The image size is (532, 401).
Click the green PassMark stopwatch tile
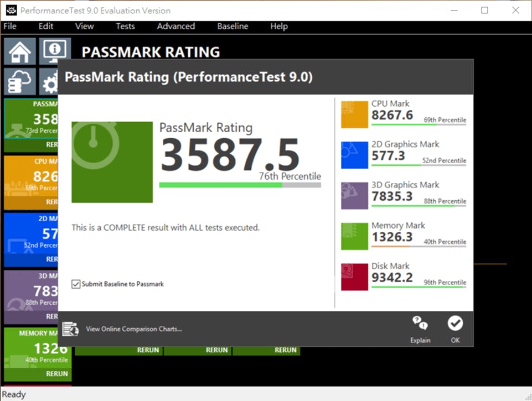click(x=112, y=162)
